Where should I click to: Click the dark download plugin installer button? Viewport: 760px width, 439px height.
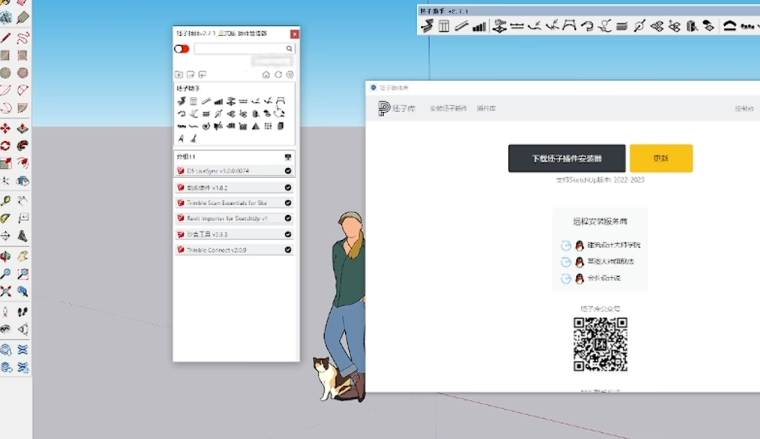point(566,158)
